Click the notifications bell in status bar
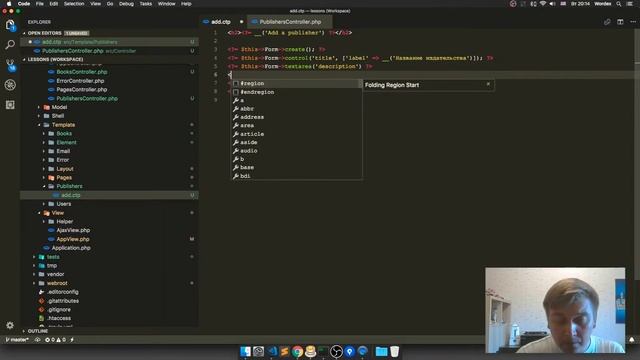This screenshot has width=640, height=360. point(632,340)
